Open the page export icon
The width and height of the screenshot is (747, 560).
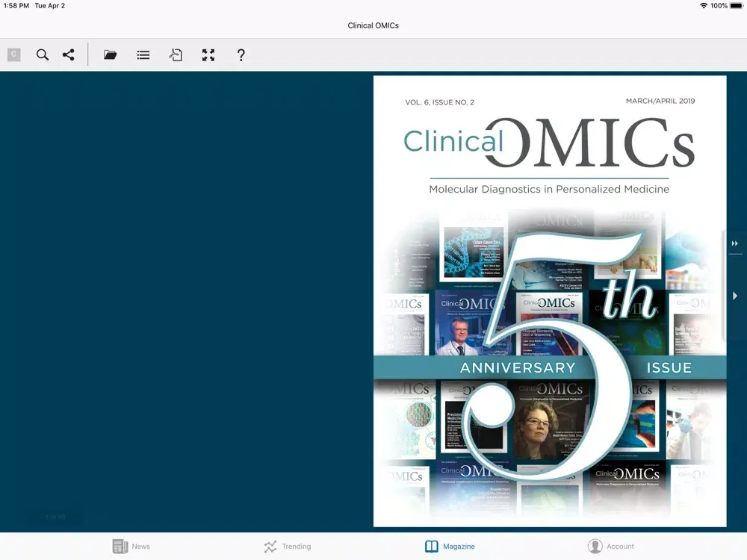[x=176, y=55]
